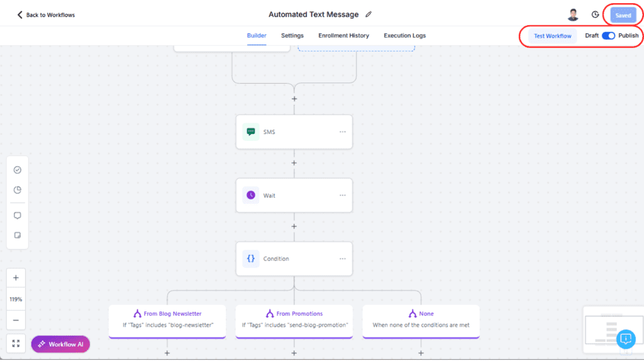The height and width of the screenshot is (363, 644).
Task: Click the user profile avatar
Action: 573,14
